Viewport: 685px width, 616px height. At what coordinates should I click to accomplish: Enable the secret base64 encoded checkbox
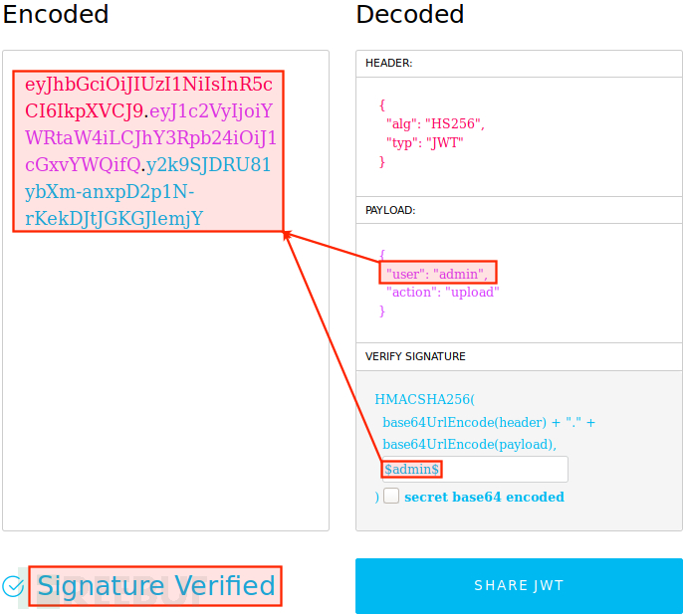pyautogui.click(x=391, y=496)
